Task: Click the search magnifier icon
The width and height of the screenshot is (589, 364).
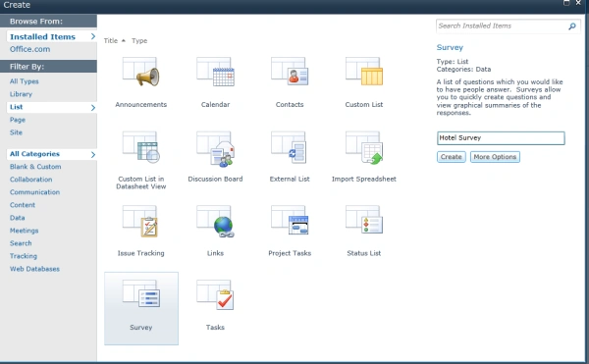Action: pyautogui.click(x=571, y=26)
